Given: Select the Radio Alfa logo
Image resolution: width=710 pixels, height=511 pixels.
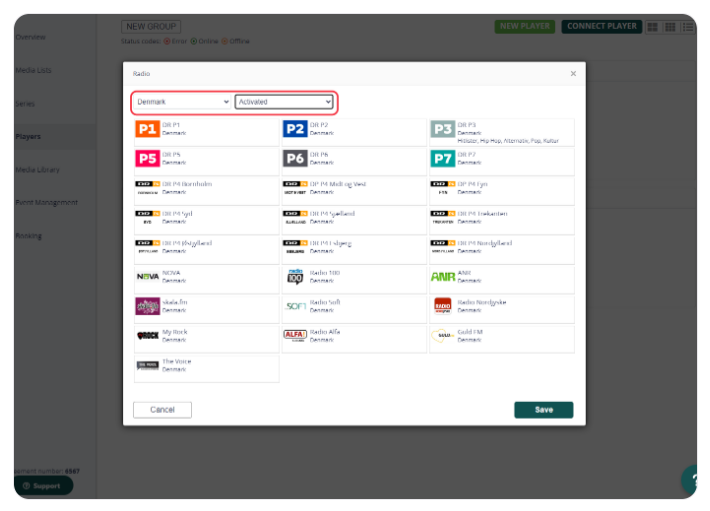Looking at the screenshot, I should (295, 335).
